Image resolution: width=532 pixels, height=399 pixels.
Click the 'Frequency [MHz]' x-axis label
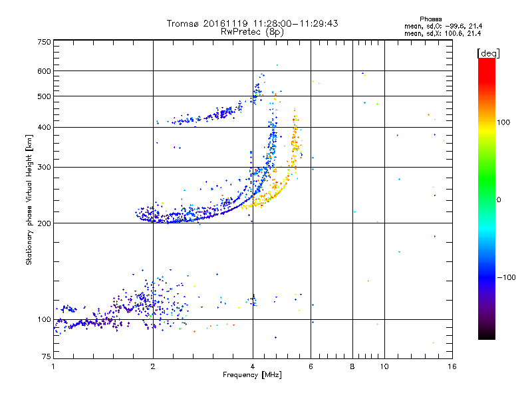252,375
